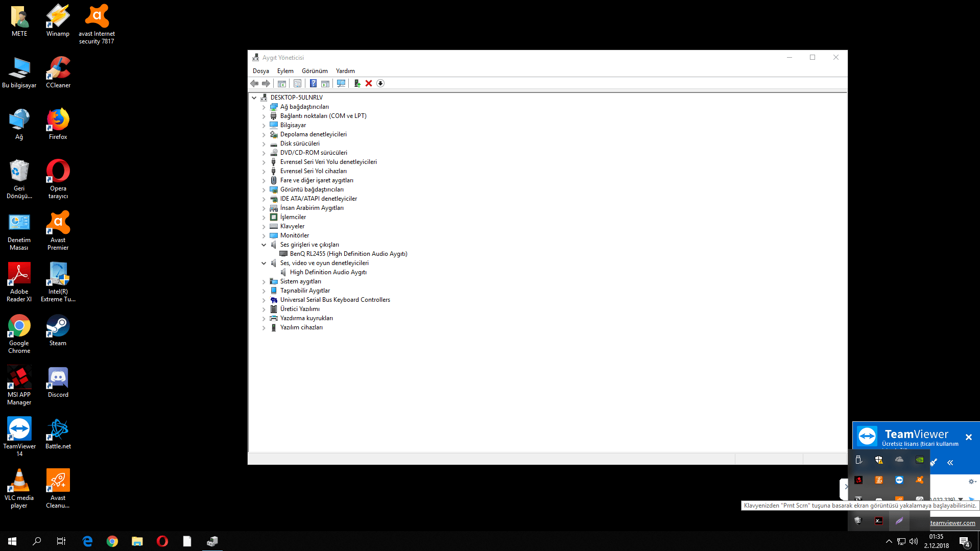Open the Windows Start menu
The height and width of the screenshot is (551, 980).
pos(12,541)
